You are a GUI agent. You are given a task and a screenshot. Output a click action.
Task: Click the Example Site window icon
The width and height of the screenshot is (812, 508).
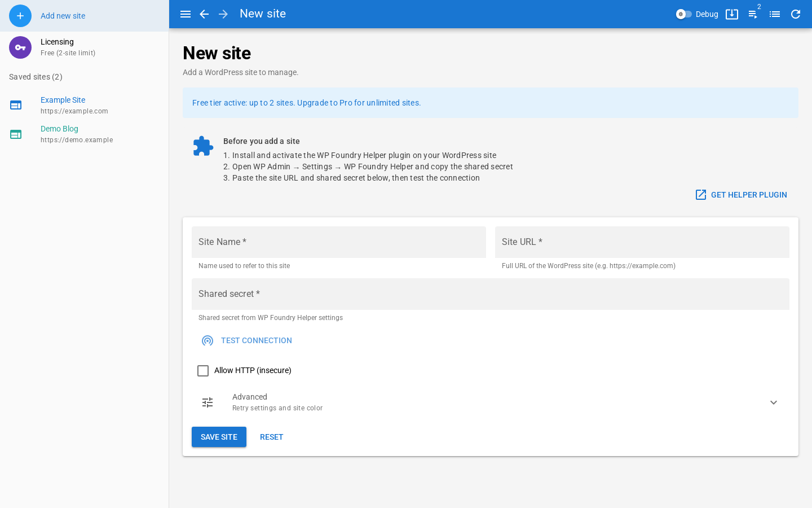pos(16,105)
